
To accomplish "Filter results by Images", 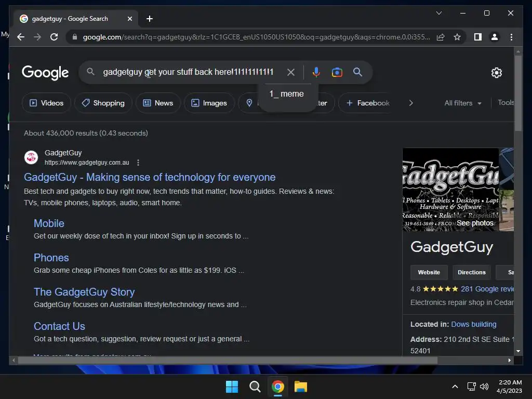I will click(209, 103).
